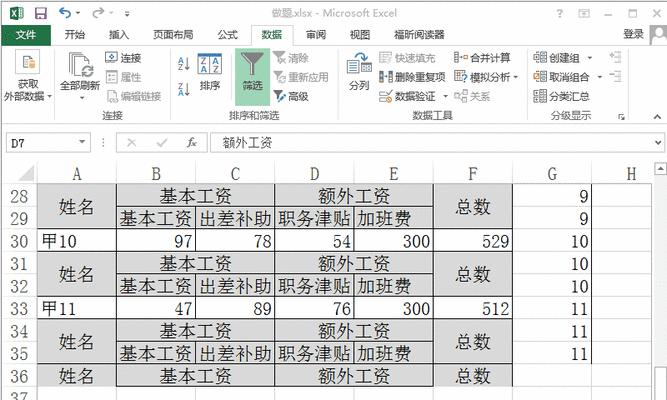Switch to the 审阅 tab
Screen dimensions: 667x400
point(316,34)
